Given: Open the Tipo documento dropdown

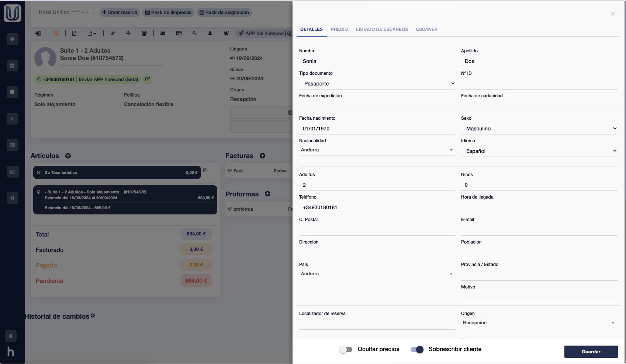Looking at the screenshot, I should tap(377, 84).
